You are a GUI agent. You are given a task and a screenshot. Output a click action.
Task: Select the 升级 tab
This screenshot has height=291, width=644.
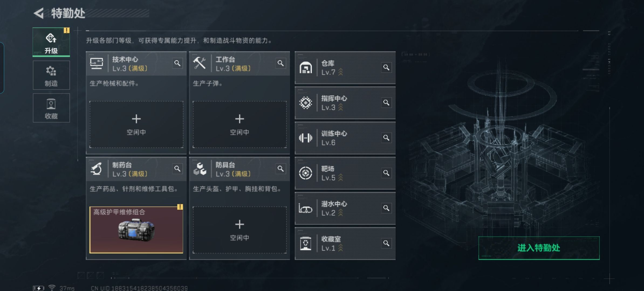[51, 42]
